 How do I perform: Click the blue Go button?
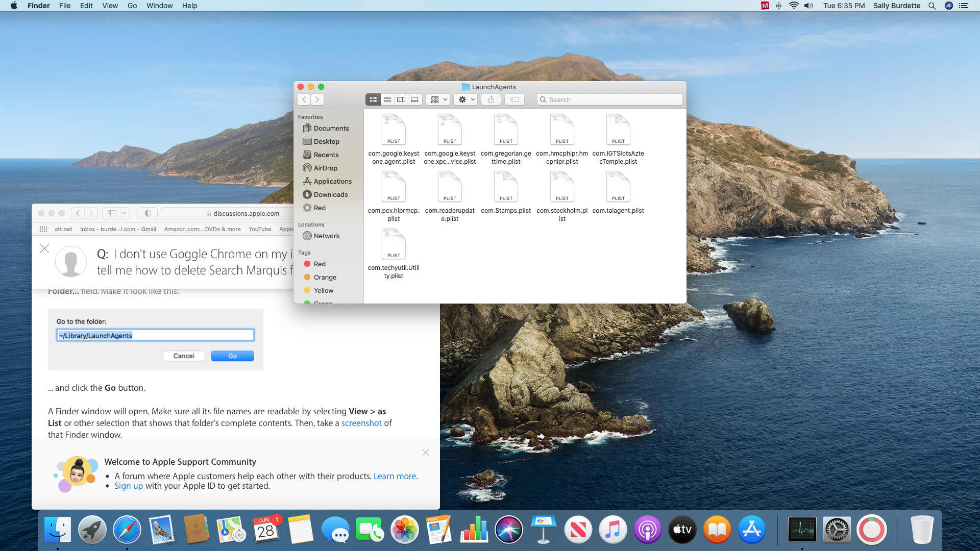[x=232, y=356]
